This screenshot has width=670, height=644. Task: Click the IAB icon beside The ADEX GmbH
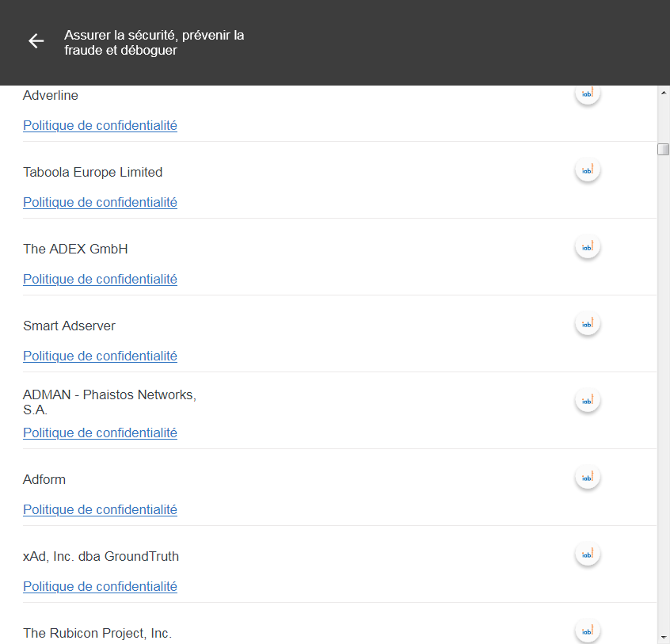[587, 247]
